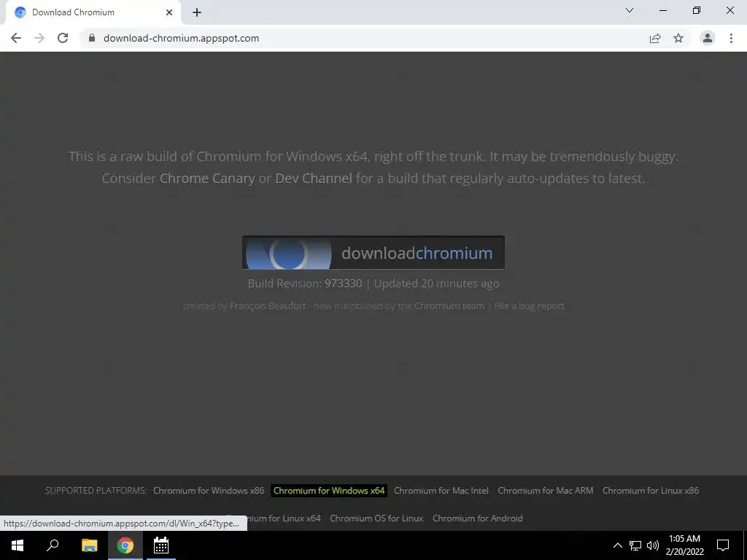Click the Chrome taskbar icon
The width and height of the screenshot is (747, 560).
[125, 545]
